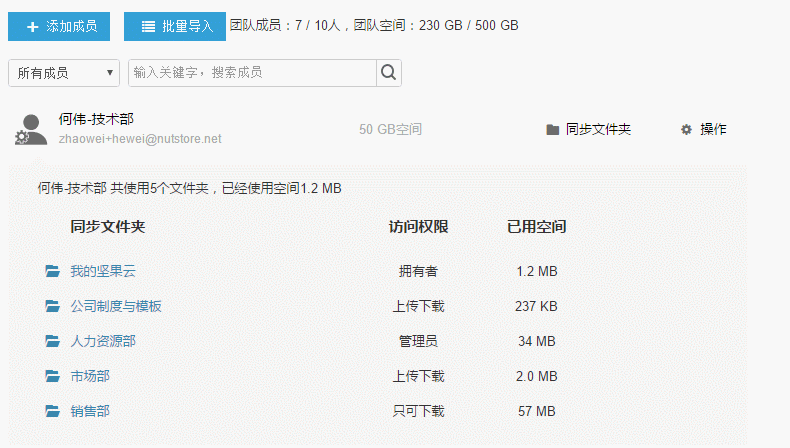Viewport: 790px width, 448px height.
Task: Open the 销售部 folder link
Action: tap(90, 411)
